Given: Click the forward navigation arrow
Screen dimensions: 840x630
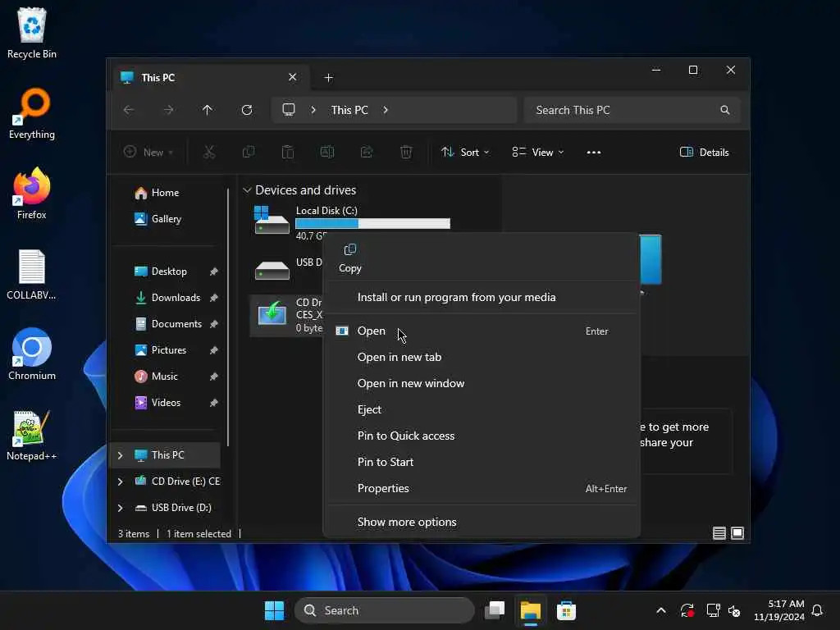Looking at the screenshot, I should tap(168, 110).
